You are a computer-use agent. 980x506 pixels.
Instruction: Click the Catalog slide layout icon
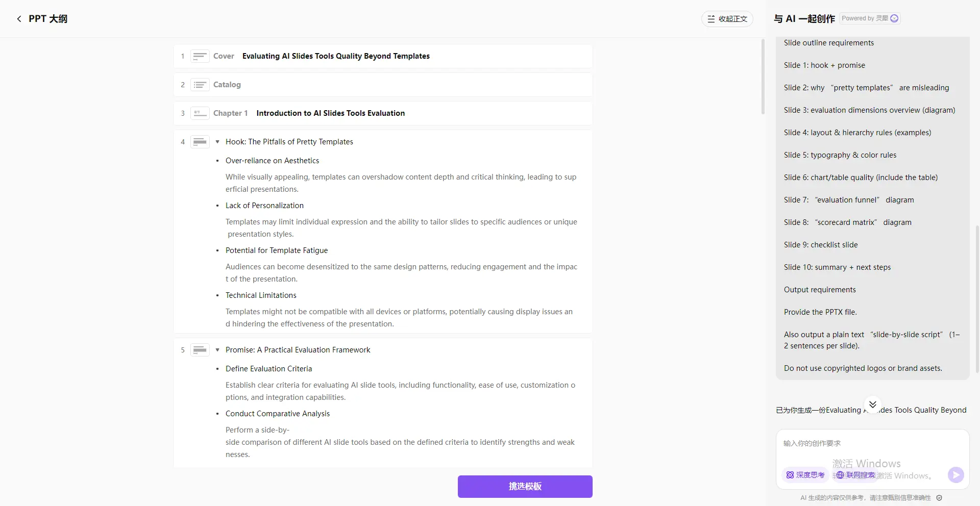click(x=200, y=85)
